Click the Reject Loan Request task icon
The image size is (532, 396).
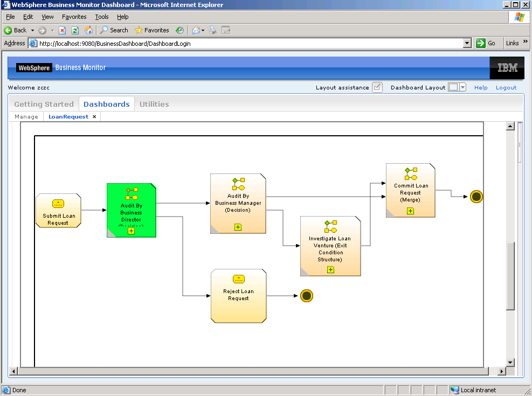(238, 279)
